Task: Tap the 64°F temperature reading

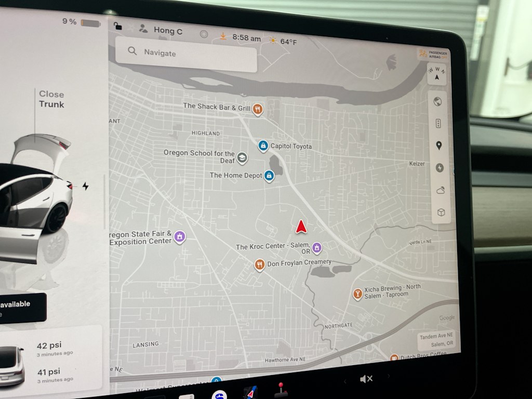Action: click(x=288, y=42)
